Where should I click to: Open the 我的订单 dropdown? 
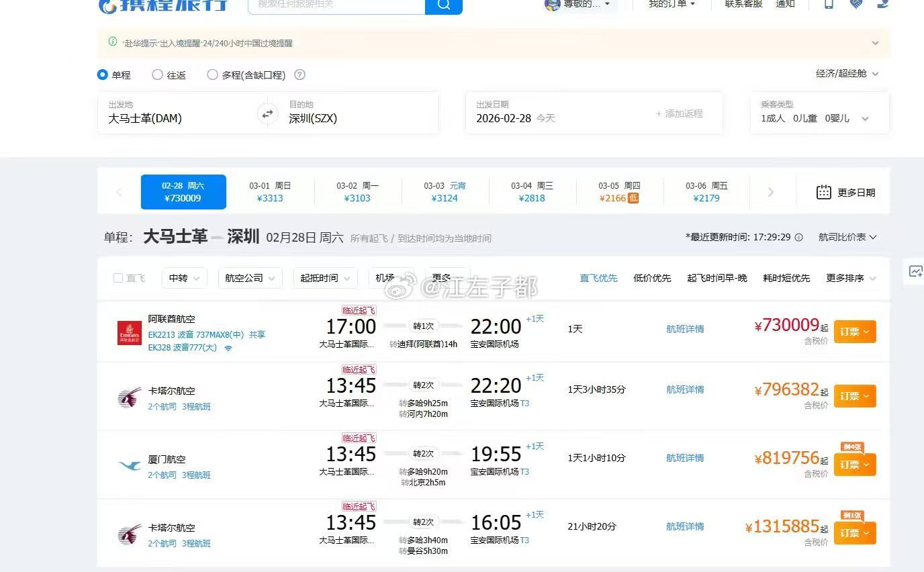point(672,4)
